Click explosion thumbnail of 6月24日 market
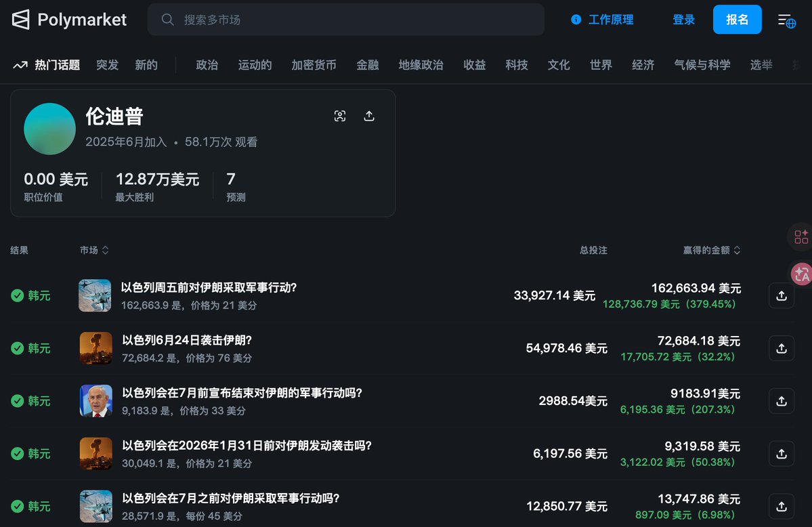This screenshot has height=527, width=812. tap(95, 348)
